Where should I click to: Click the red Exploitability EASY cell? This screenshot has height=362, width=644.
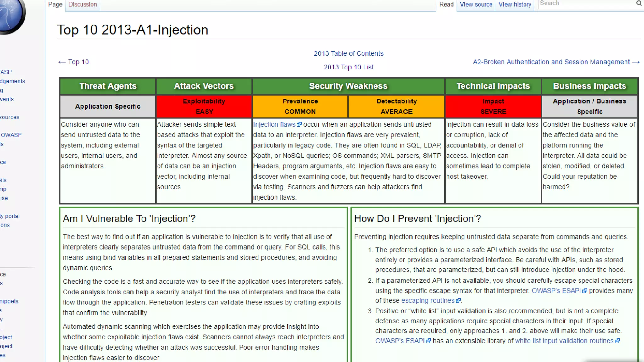[x=204, y=107]
